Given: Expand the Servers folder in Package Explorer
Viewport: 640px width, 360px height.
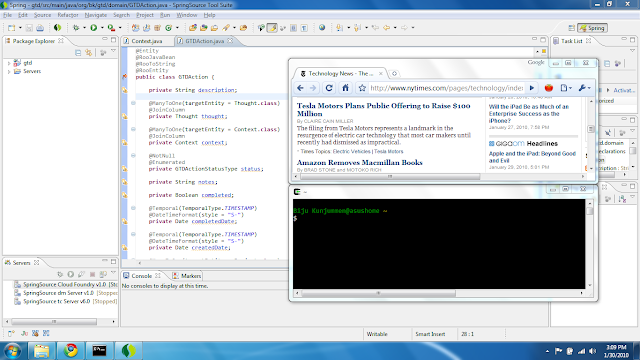Looking at the screenshot, I should 9,71.
